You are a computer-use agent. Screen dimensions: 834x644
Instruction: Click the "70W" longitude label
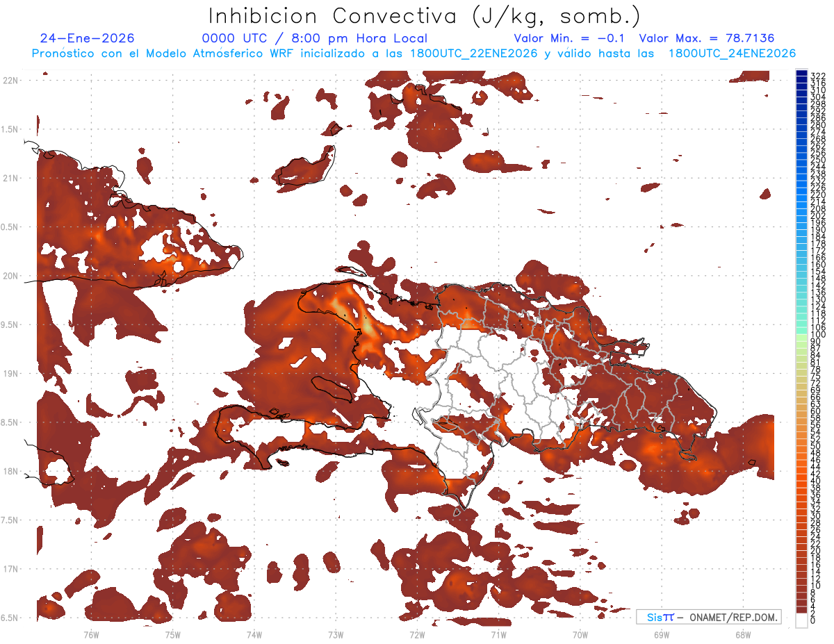(580, 634)
